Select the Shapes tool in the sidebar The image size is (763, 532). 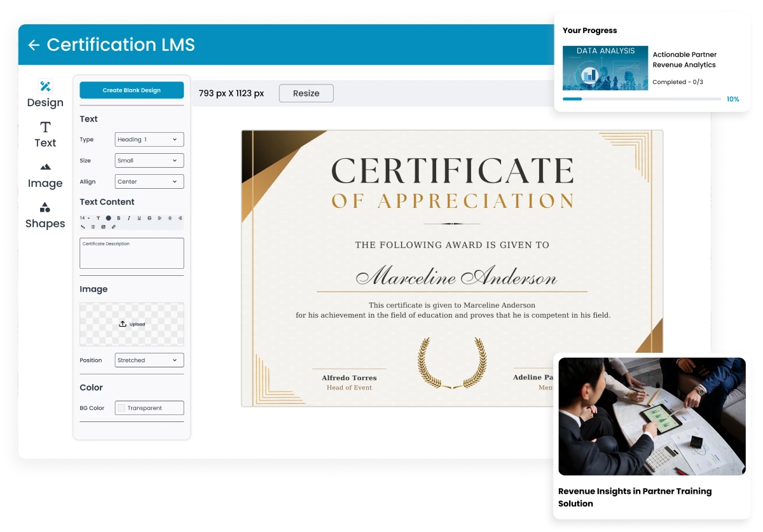(x=45, y=215)
